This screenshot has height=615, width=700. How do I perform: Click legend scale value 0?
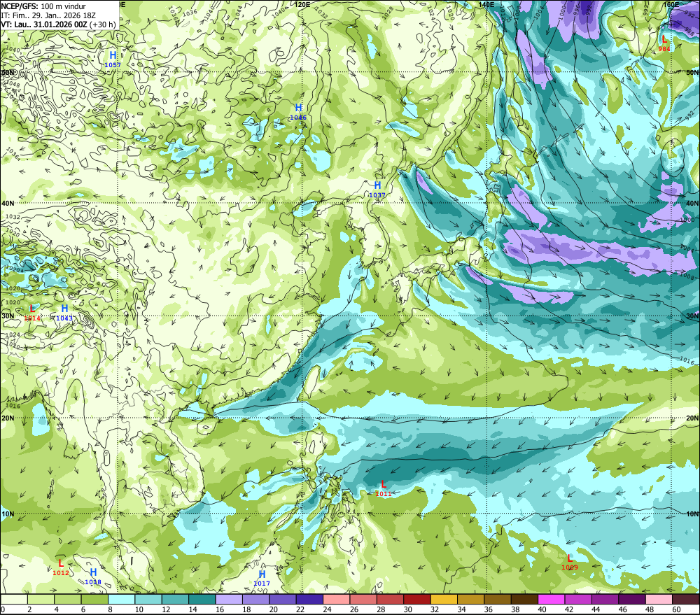click(3, 609)
